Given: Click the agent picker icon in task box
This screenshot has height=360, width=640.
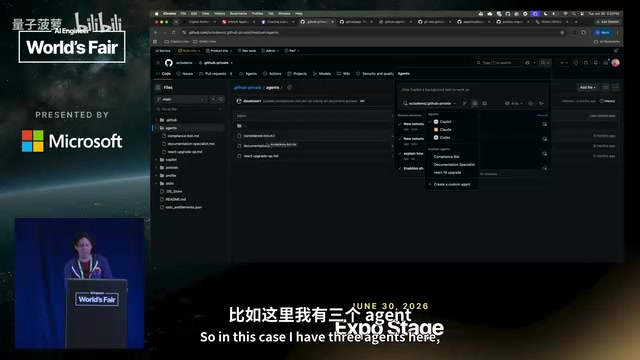Looking at the screenshot, I should 474,103.
